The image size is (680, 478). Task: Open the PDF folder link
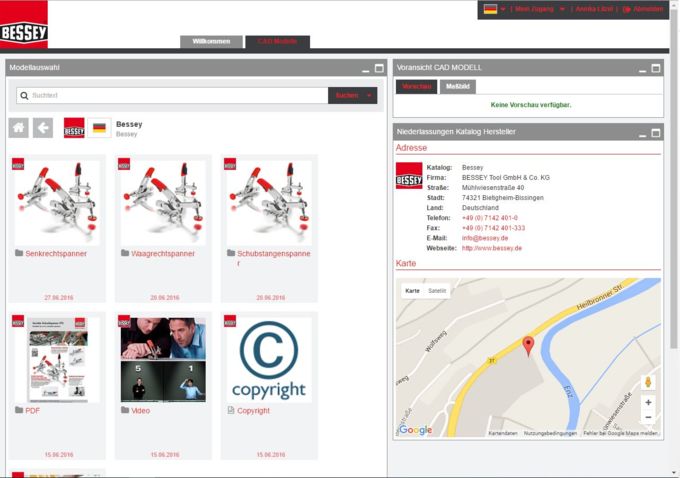[x=33, y=411]
